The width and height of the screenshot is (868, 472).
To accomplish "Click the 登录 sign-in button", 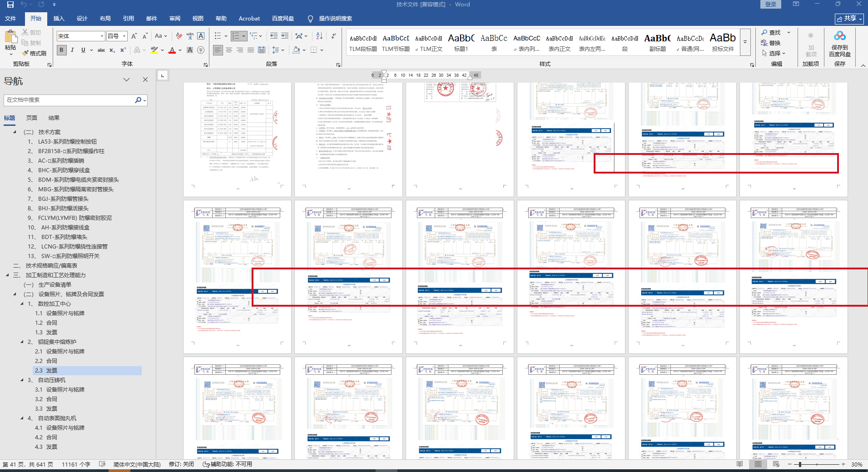I will [x=771, y=4].
